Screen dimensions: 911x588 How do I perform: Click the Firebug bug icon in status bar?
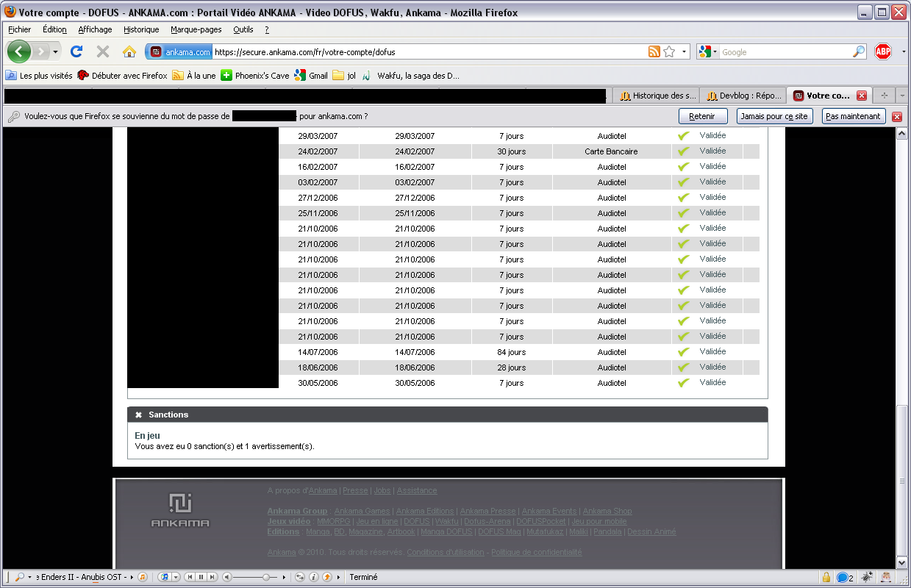pyautogui.click(x=867, y=577)
